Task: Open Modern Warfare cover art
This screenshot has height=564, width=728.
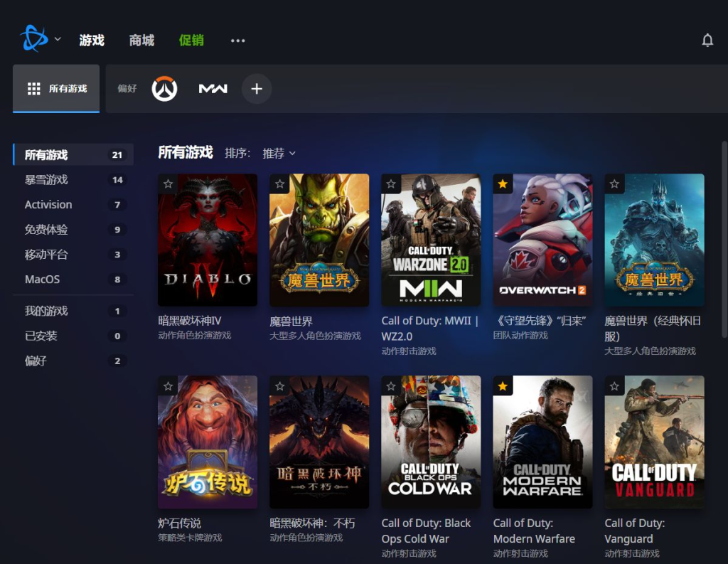Action: 542,442
